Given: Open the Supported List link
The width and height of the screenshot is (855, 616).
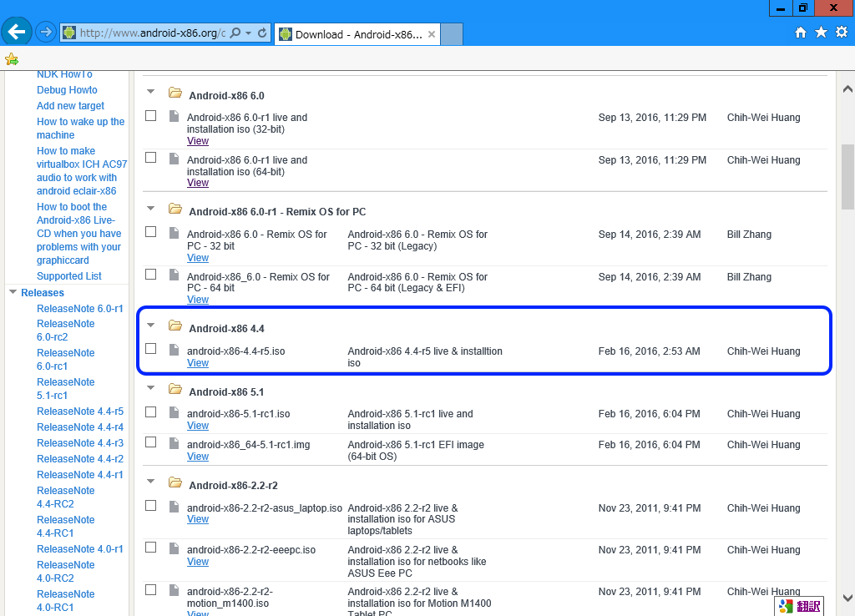Looking at the screenshot, I should coord(69,276).
